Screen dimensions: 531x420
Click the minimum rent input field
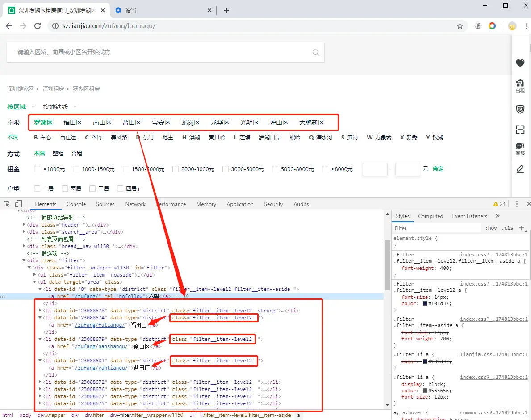[375, 169]
